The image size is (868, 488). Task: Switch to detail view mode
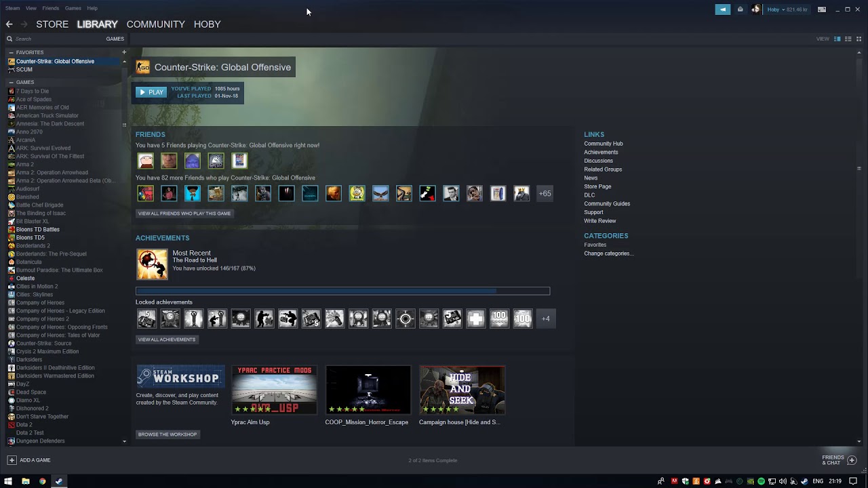837,39
